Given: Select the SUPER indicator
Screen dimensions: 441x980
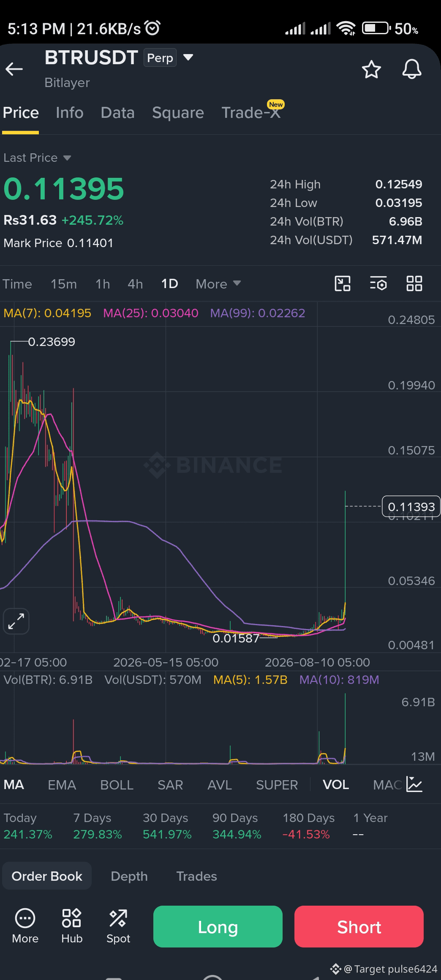Looking at the screenshot, I should [x=277, y=785].
